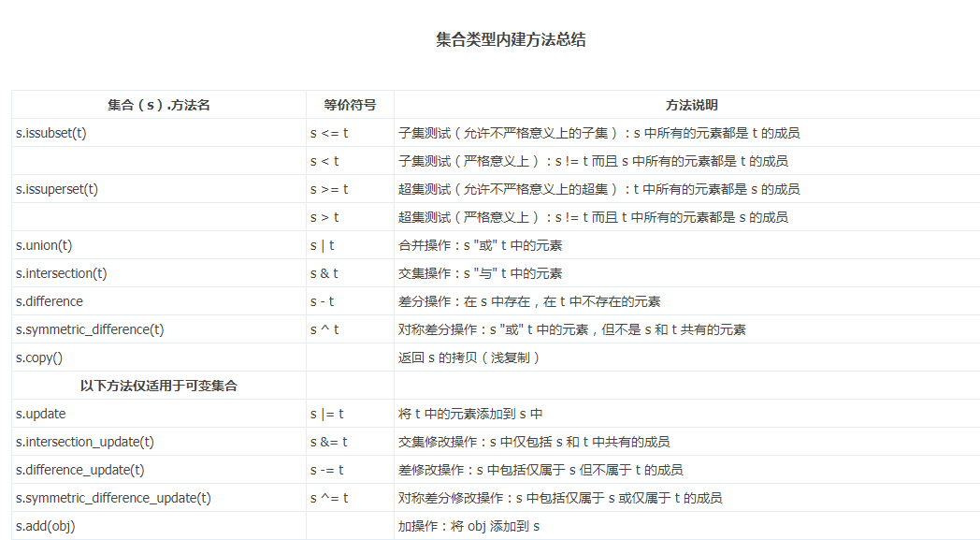The image size is (980, 540).
Task: Select column header 集合（s）.方法名
Action: pos(159,105)
